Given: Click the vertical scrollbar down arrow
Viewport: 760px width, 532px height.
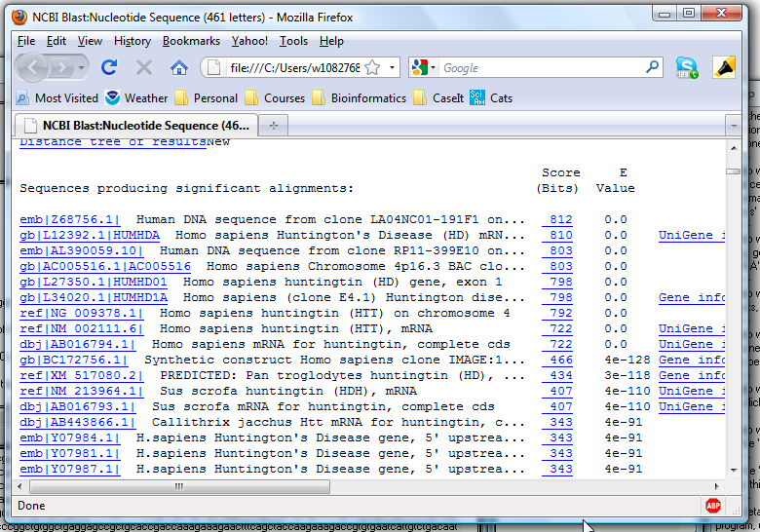Looking at the screenshot, I should 734,470.
